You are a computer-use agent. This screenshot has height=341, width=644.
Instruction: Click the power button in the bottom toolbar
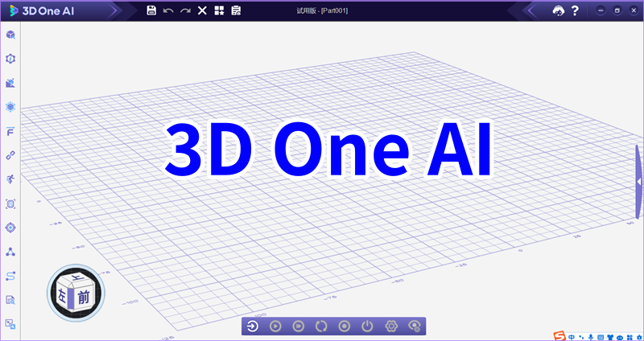click(x=367, y=327)
